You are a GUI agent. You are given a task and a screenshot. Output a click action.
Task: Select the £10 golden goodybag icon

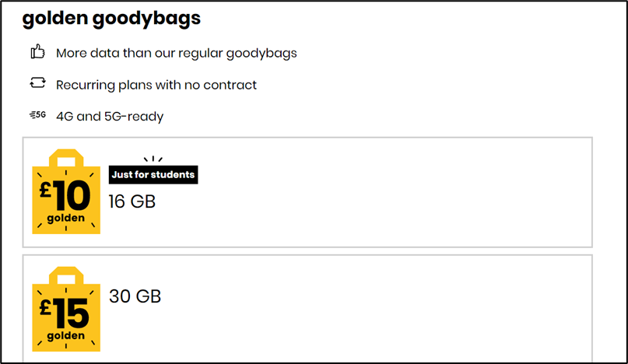(66, 191)
